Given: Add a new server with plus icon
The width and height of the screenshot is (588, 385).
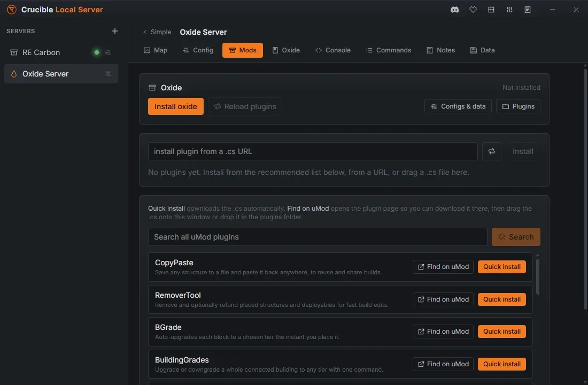Looking at the screenshot, I should coord(115,31).
